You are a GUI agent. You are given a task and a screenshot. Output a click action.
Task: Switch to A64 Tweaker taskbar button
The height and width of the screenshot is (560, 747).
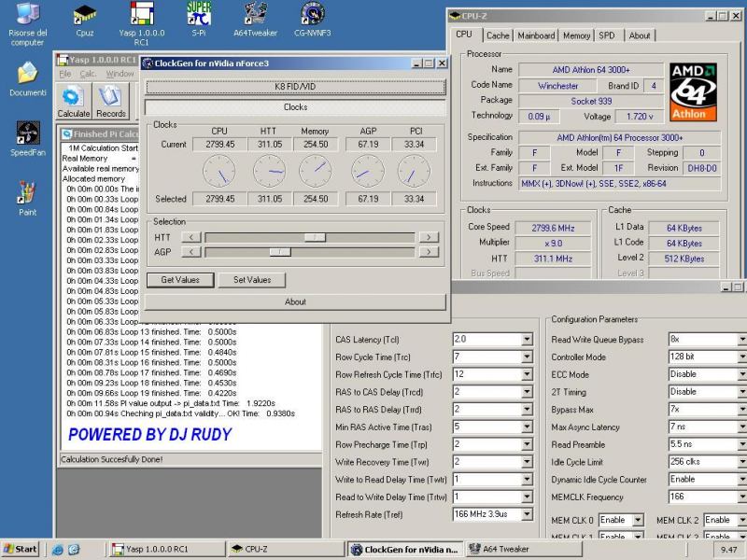pos(524,549)
